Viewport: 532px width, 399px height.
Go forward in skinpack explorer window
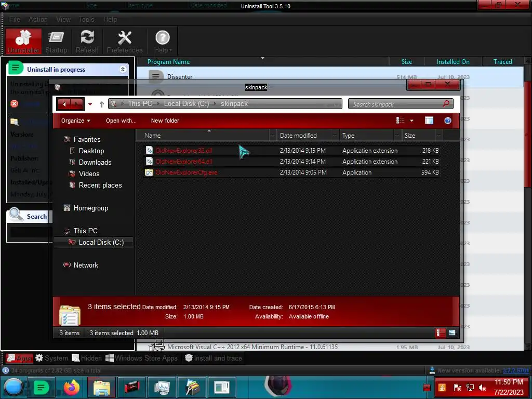click(77, 104)
